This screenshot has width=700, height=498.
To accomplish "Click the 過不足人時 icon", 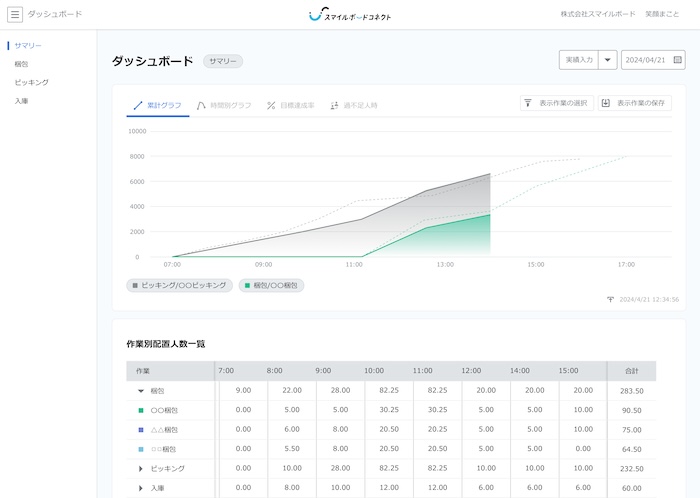I will point(335,104).
